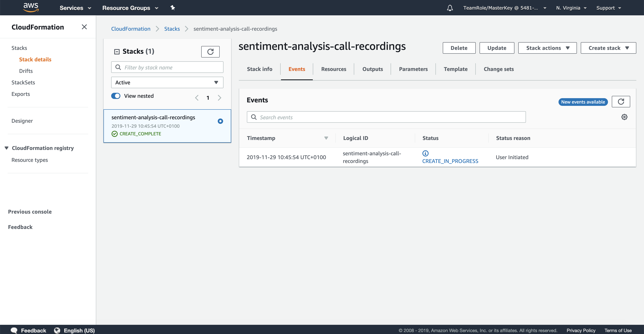The image size is (644, 334).
Task: Click the Search events input field
Action: 386,117
